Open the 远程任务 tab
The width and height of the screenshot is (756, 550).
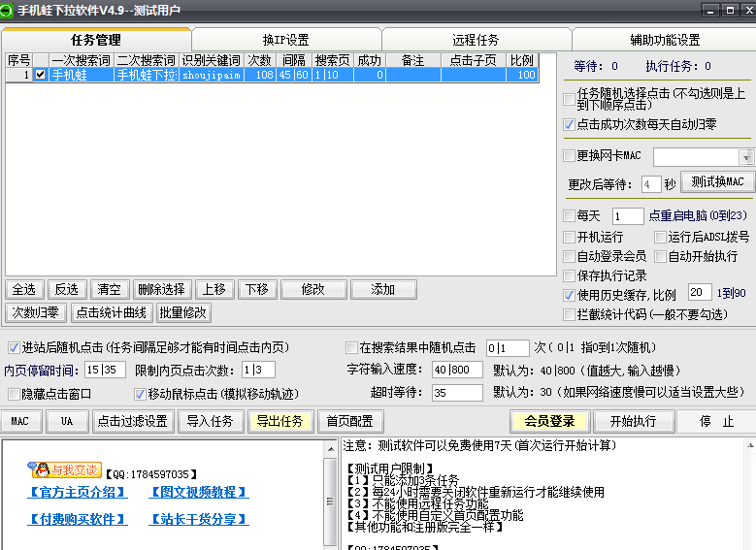point(476,40)
